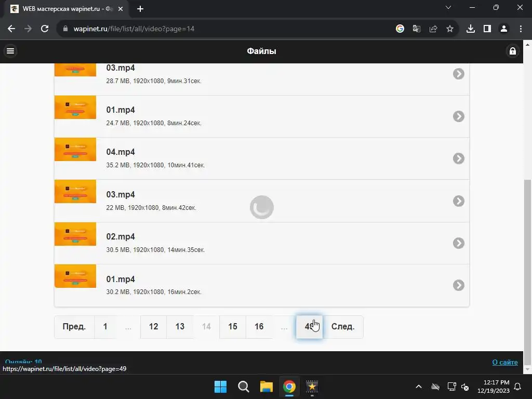Open arrow for 03.mp4 28.7 MB row
Viewport: 532px width, 399px height.
click(x=458, y=74)
